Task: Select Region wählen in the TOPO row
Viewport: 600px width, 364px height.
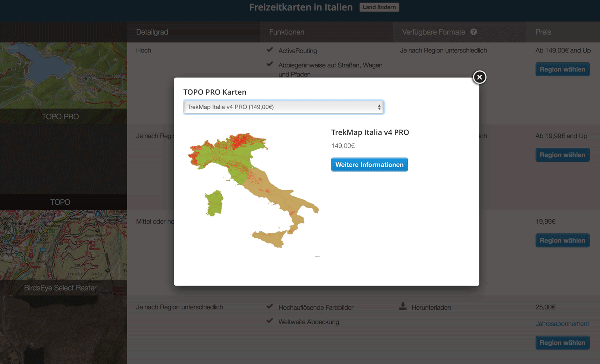Action: [x=562, y=155]
